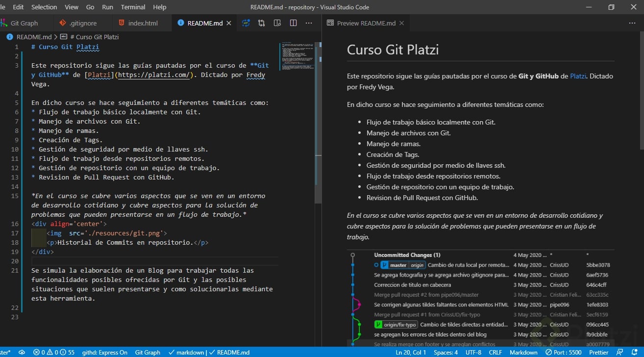Image resolution: width=644 pixels, height=357 pixels.
Task: Click the Prettier status bar item
Action: tap(598, 352)
